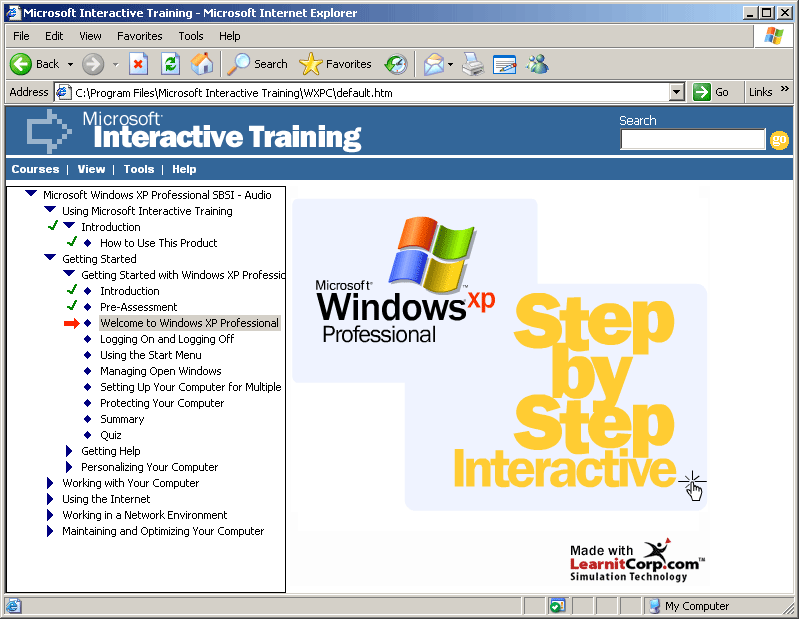Click the LearnitCorp.com logo
Screen dimensions: 799x619
coord(637,560)
